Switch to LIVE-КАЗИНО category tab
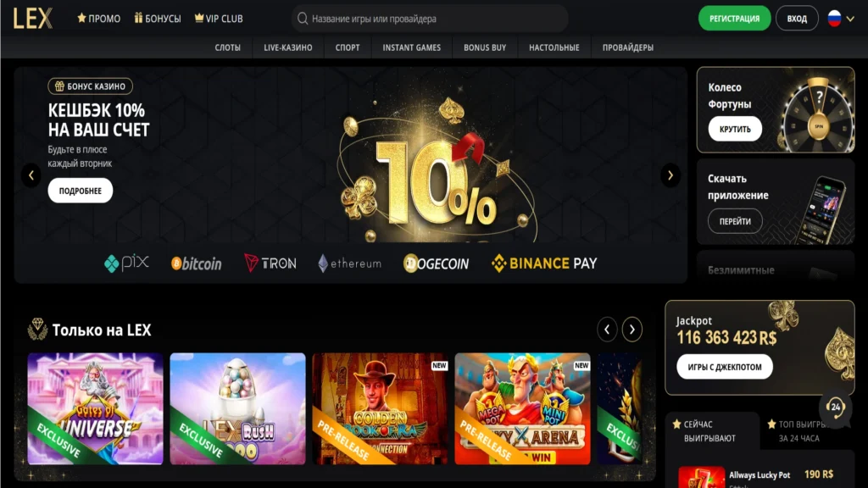The height and width of the screenshot is (488, 868). point(288,47)
